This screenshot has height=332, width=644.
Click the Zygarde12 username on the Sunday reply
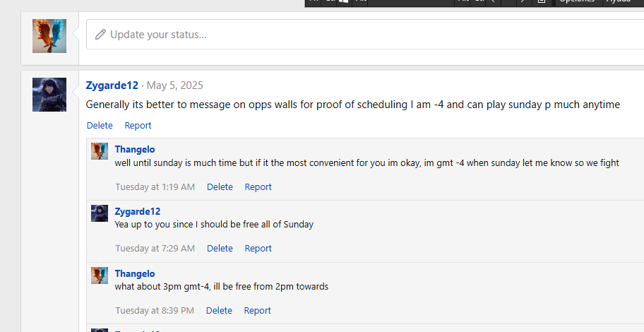point(137,211)
